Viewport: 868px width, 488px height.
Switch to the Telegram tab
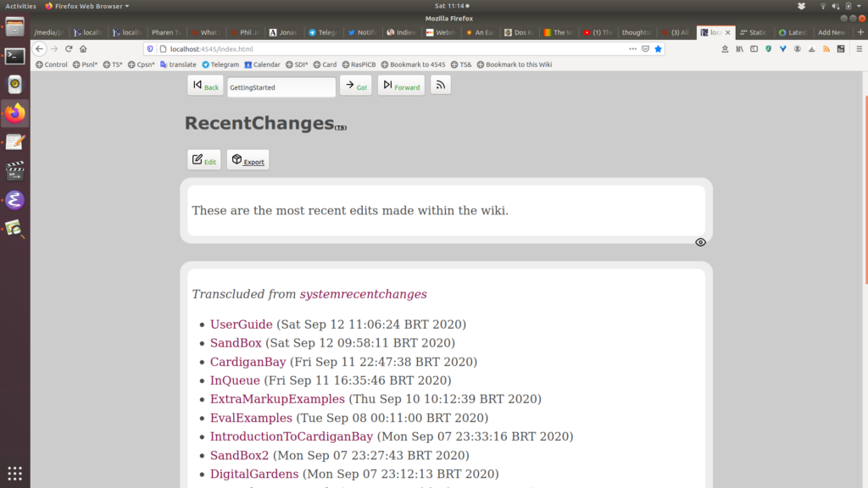click(323, 33)
